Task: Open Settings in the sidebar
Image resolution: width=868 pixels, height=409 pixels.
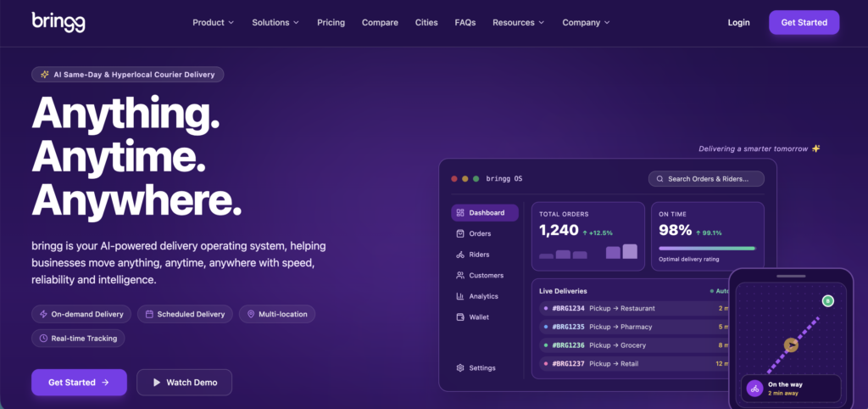Action: 485,368
